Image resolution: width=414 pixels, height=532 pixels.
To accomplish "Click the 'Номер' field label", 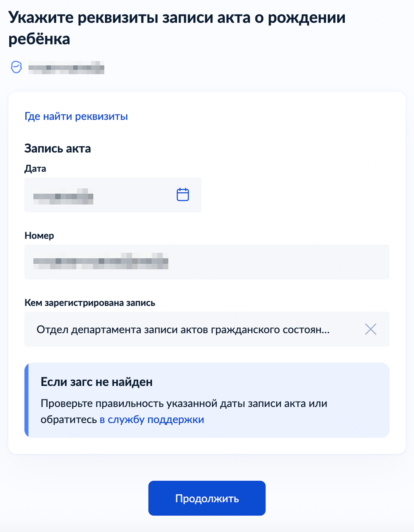I will click(x=39, y=236).
